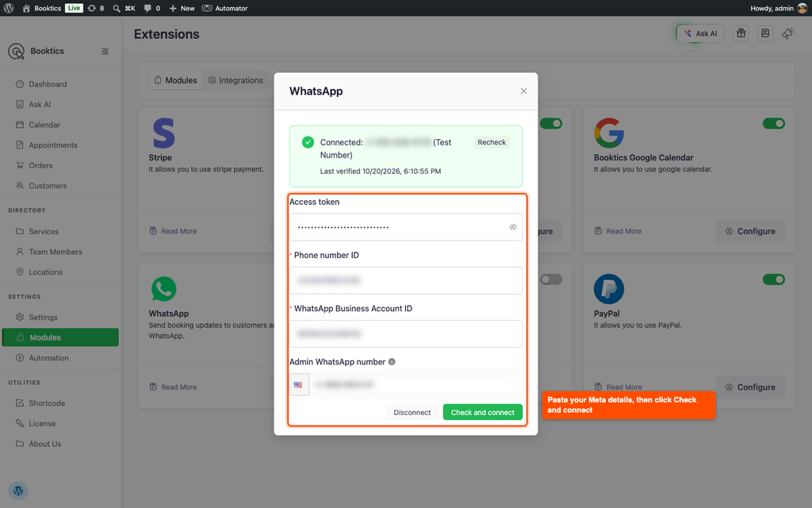Open License in the sidebar
The image size is (812, 508).
[42, 424]
